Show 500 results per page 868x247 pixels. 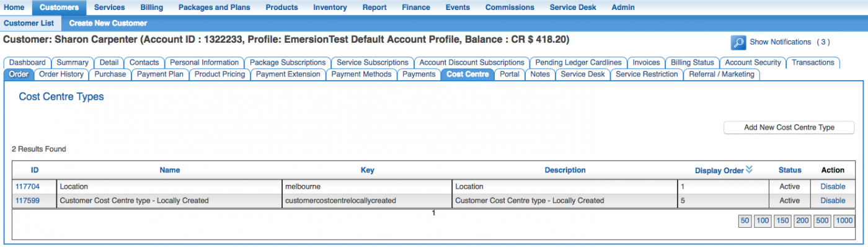coord(822,221)
